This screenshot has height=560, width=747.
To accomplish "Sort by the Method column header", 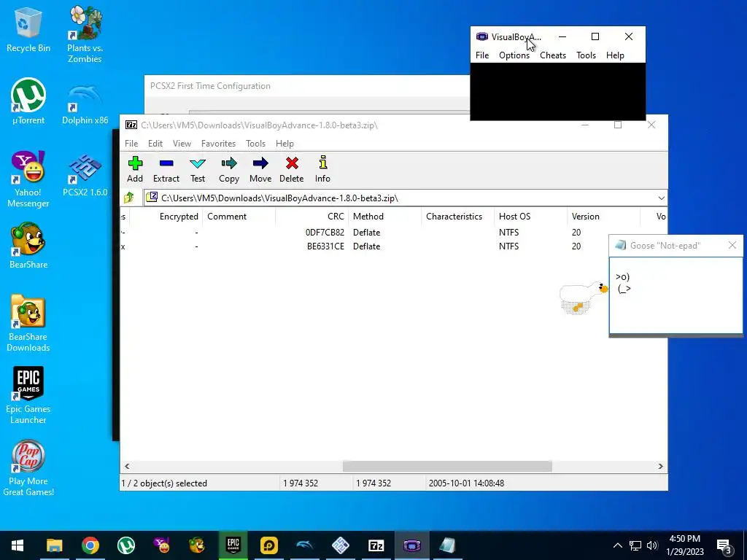I will pyautogui.click(x=385, y=216).
